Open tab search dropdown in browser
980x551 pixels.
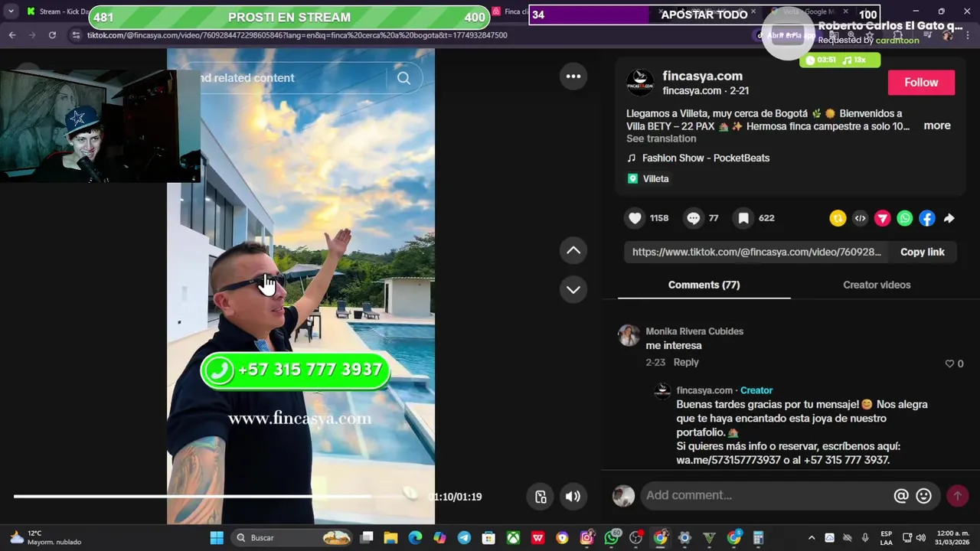coord(11,11)
